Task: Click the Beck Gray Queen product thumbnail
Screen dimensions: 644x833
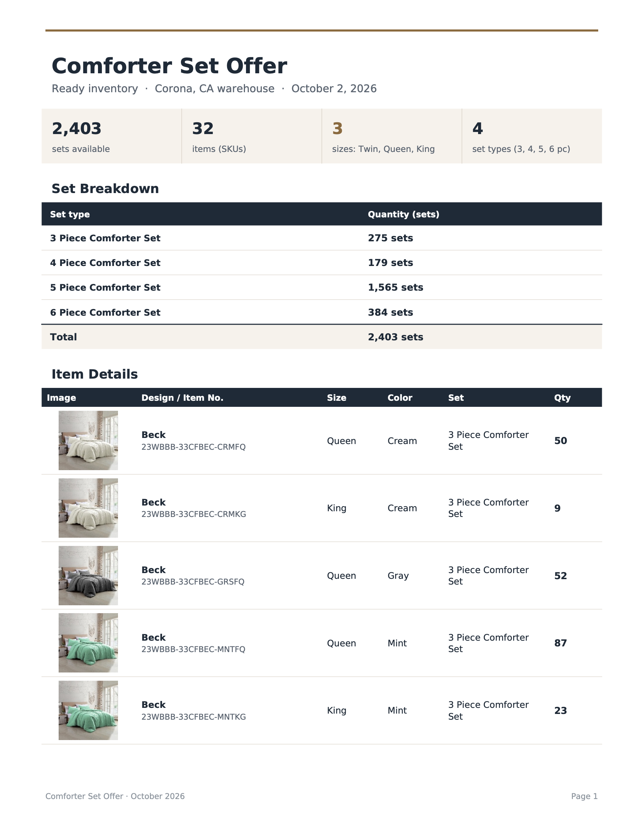Action: click(88, 576)
